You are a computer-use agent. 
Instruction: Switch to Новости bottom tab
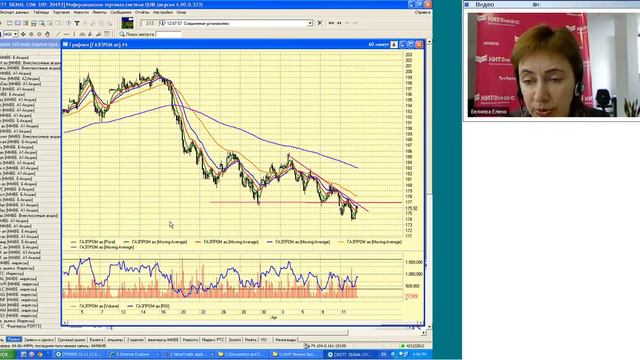tap(190, 340)
